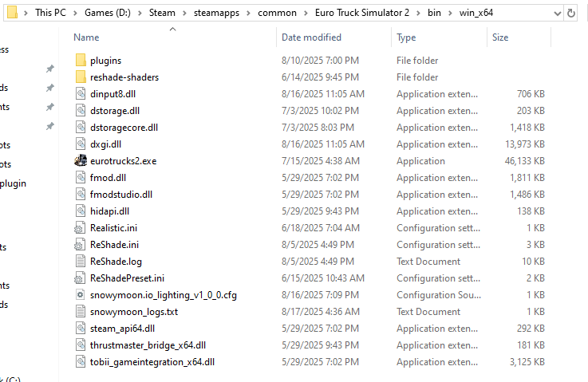Sort files by the Type column
This screenshot has width=588, height=382.
[x=406, y=37]
